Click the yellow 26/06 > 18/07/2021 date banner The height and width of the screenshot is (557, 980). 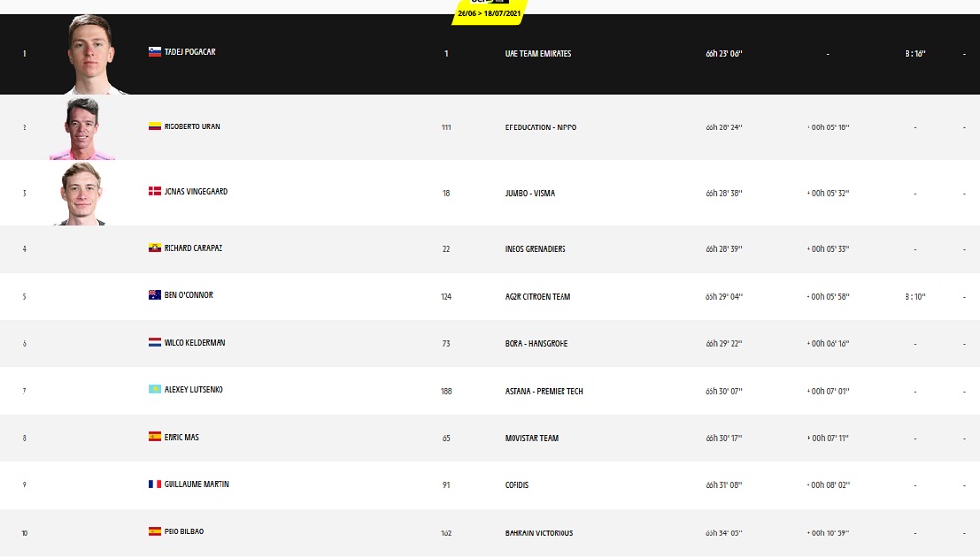coord(489,14)
